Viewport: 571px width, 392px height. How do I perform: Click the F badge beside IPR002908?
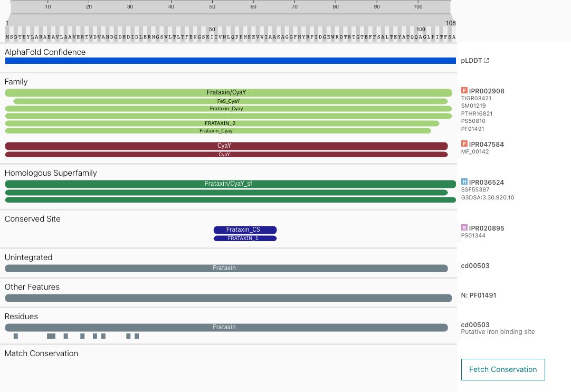(464, 90)
